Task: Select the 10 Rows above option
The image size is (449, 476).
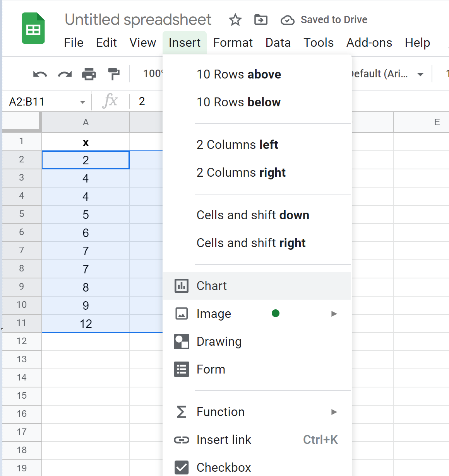Action: [x=238, y=74]
